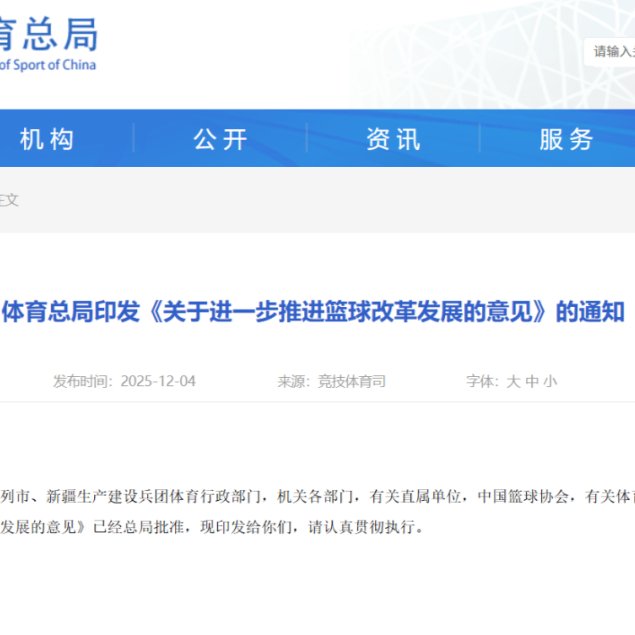
Task: Click the 育总局 site logo
Action: pyautogui.click(x=48, y=34)
